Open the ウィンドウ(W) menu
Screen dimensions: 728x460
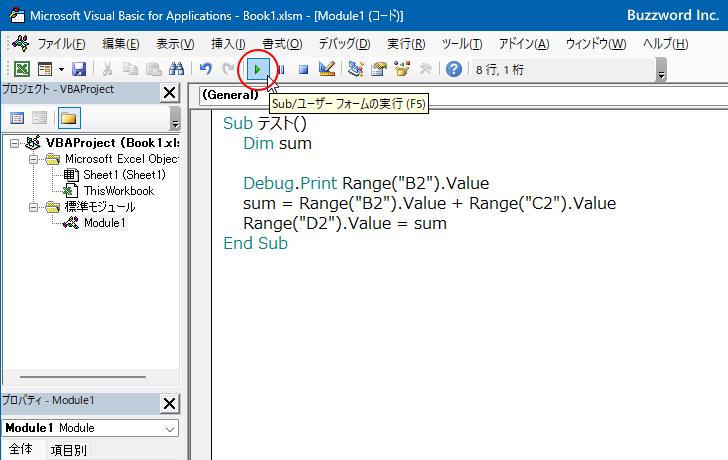(596, 44)
